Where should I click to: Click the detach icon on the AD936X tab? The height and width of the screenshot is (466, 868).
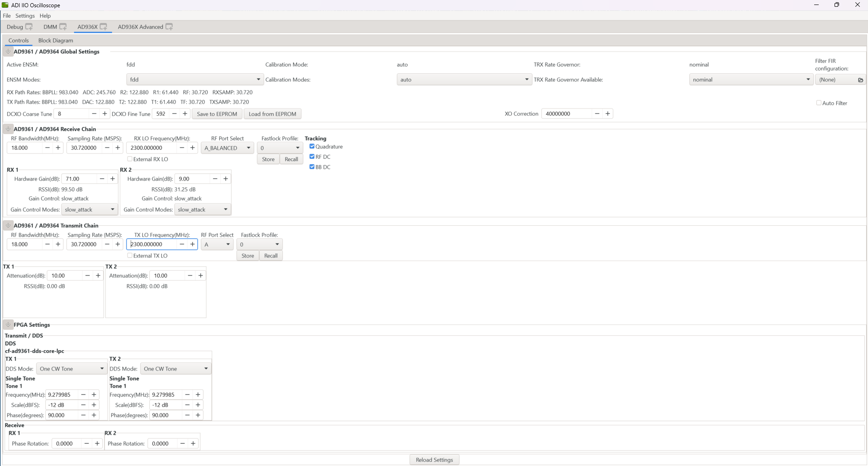pos(104,27)
